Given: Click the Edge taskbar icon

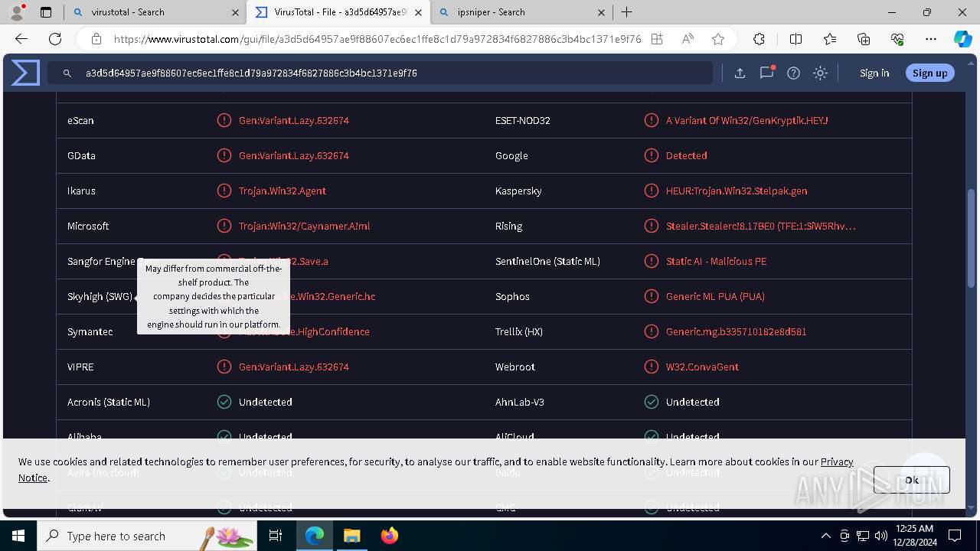Looking at the screenshot, I should point(315,536).
